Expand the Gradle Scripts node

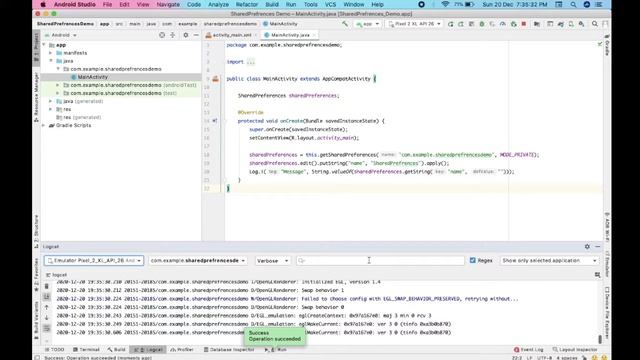[x=44, y=125]
